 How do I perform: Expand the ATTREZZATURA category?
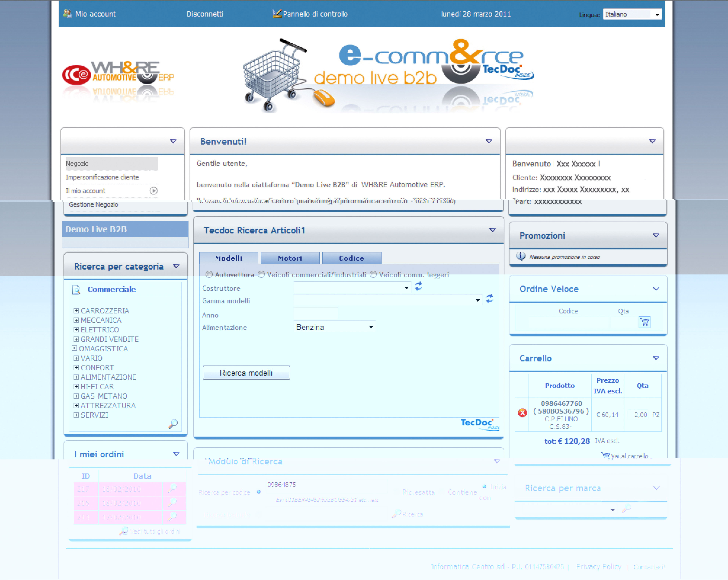point(76,405)
